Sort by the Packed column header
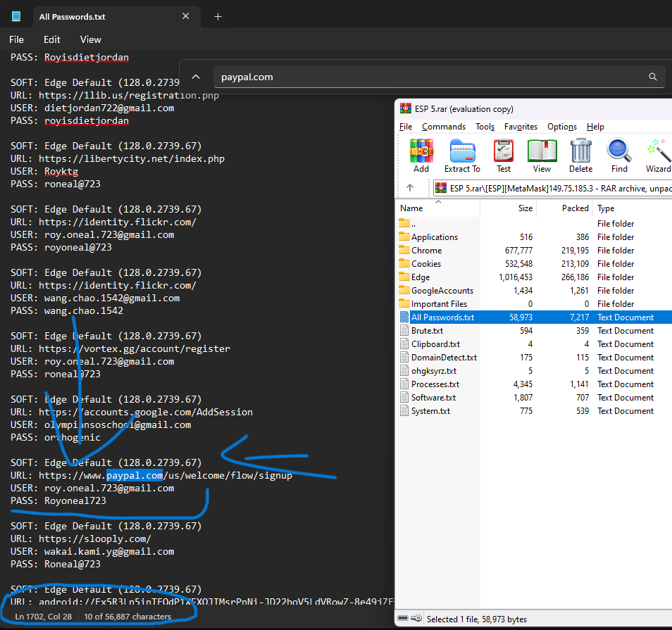Viewport: 672px width, 630px height. (x=564, y=208)
